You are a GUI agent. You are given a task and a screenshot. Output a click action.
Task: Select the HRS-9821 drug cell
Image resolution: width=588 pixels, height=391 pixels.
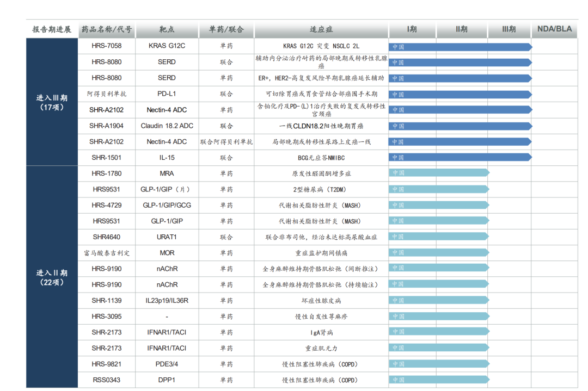pyautogui.click(x=107, y=364)
